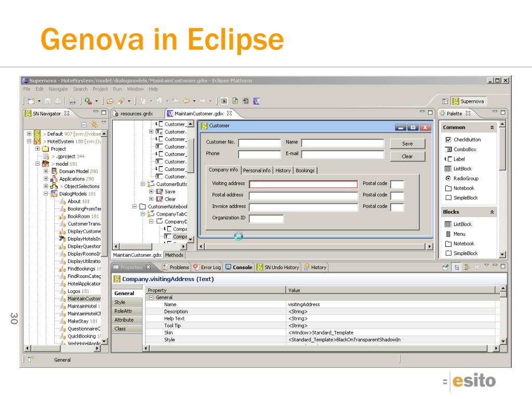532x399 pixels.
Task: Switch to resources.grdx editor tab
Action: tap(137, 114)
